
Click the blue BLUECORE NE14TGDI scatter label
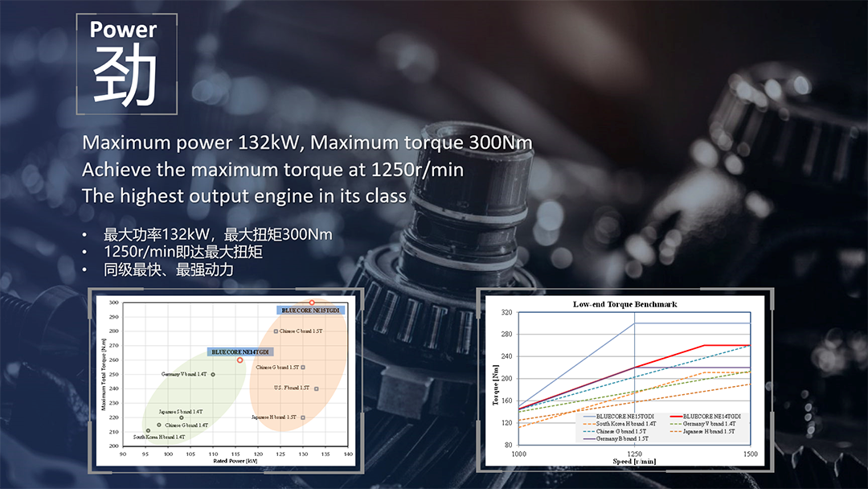[x=240, y=351]
